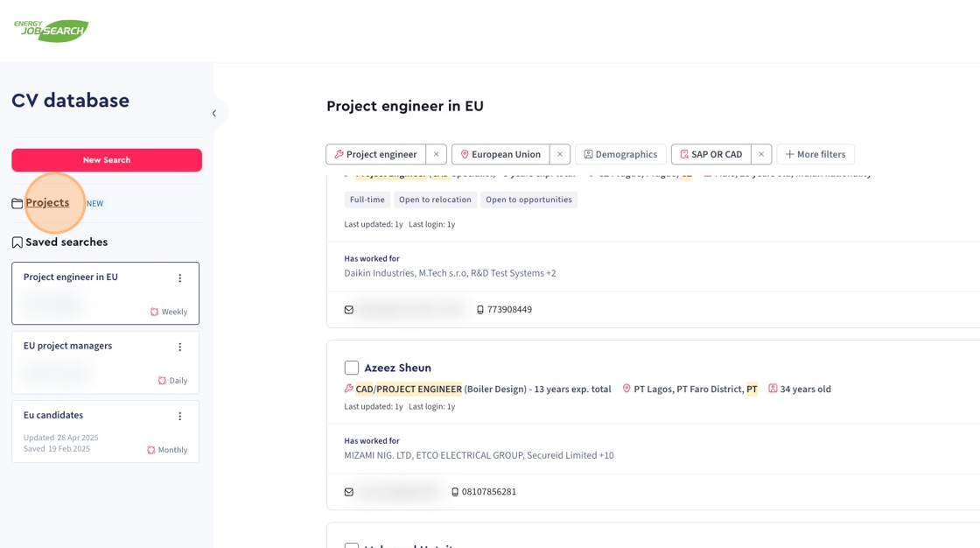Click the Daily alert refresh icon
Screen dimensions: 980x548
(162, 381)
